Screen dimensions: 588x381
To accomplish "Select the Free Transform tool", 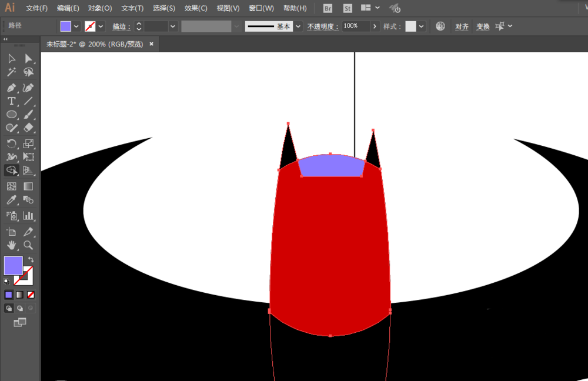I will coord(28,157).
